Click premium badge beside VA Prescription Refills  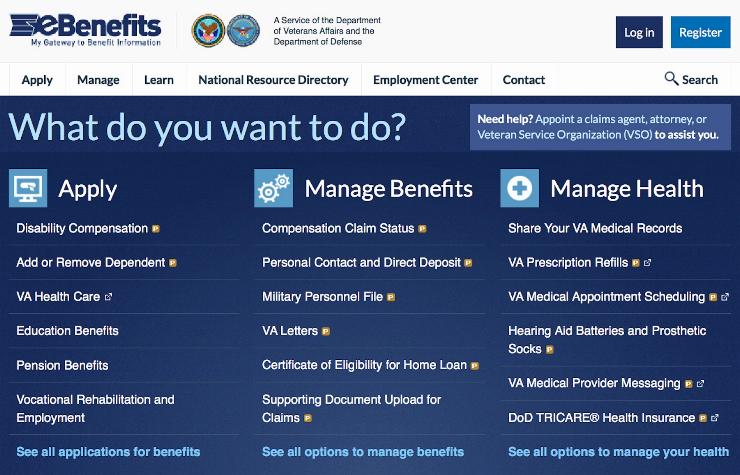(636, 263)
